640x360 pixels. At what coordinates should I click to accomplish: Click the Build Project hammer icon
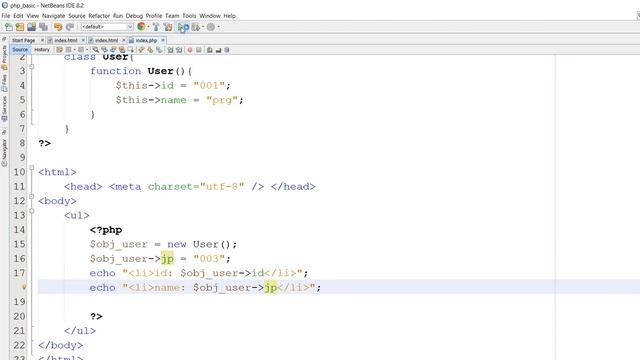[156, 27]
